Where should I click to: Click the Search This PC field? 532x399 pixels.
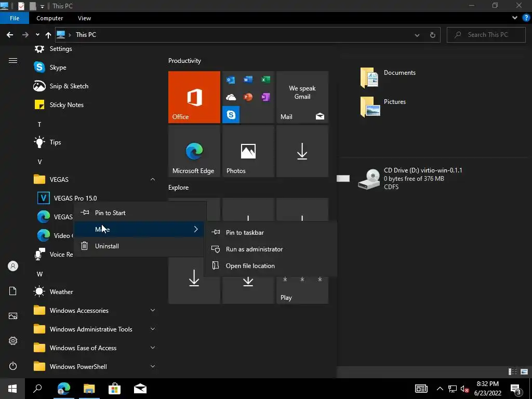point(486,35)
